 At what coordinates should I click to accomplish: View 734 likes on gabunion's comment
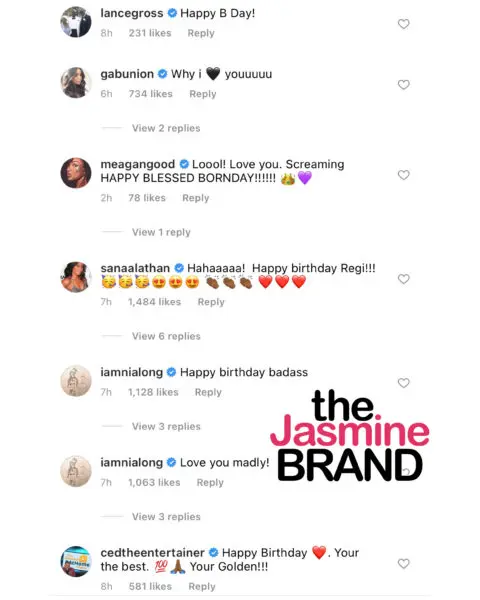click(x=150, y=94)
